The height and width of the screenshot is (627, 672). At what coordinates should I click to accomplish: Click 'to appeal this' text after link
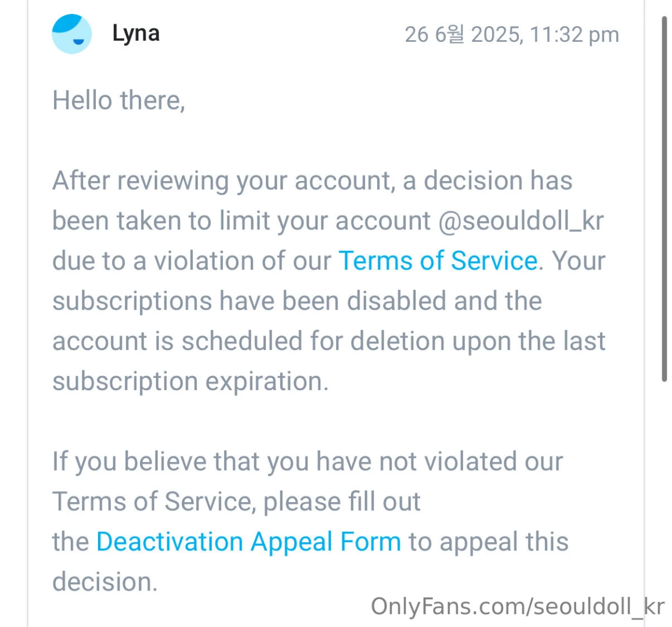click(489, 541)
